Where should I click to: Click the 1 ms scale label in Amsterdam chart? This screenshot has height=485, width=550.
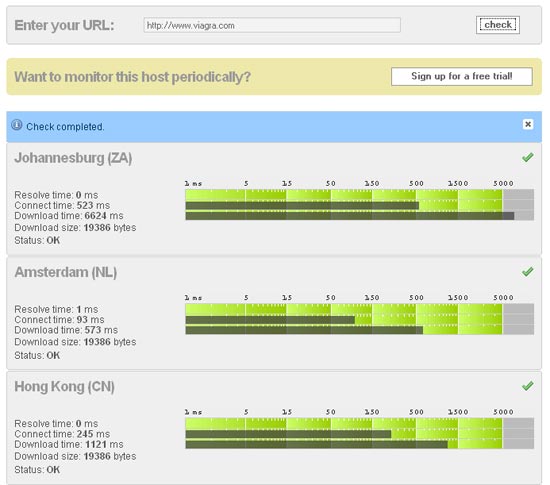[193, 298]
